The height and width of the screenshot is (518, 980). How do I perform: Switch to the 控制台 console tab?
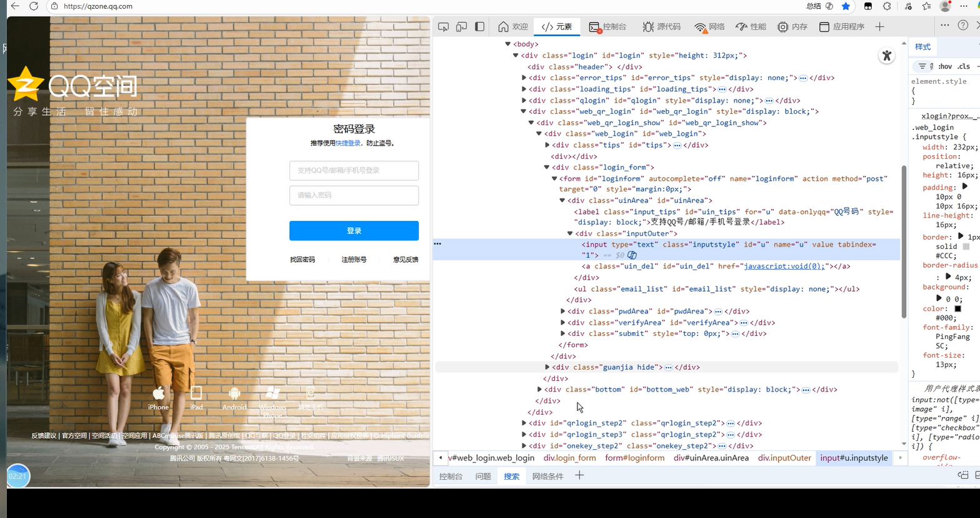pos(607,27)
